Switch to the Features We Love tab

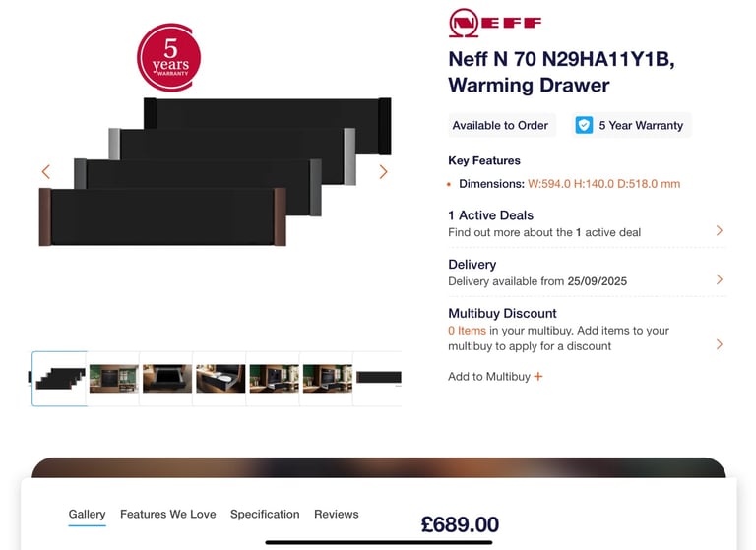167,514
